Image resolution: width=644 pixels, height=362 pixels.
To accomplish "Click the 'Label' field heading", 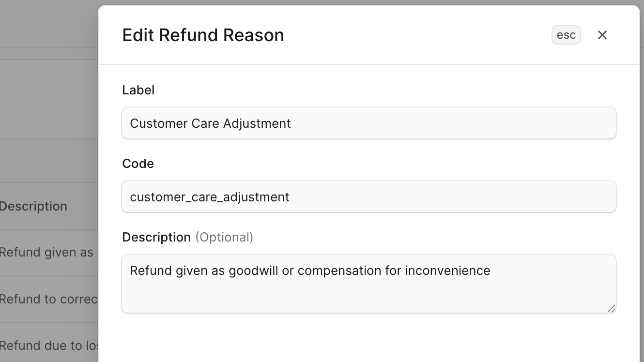I will point(138,90).
